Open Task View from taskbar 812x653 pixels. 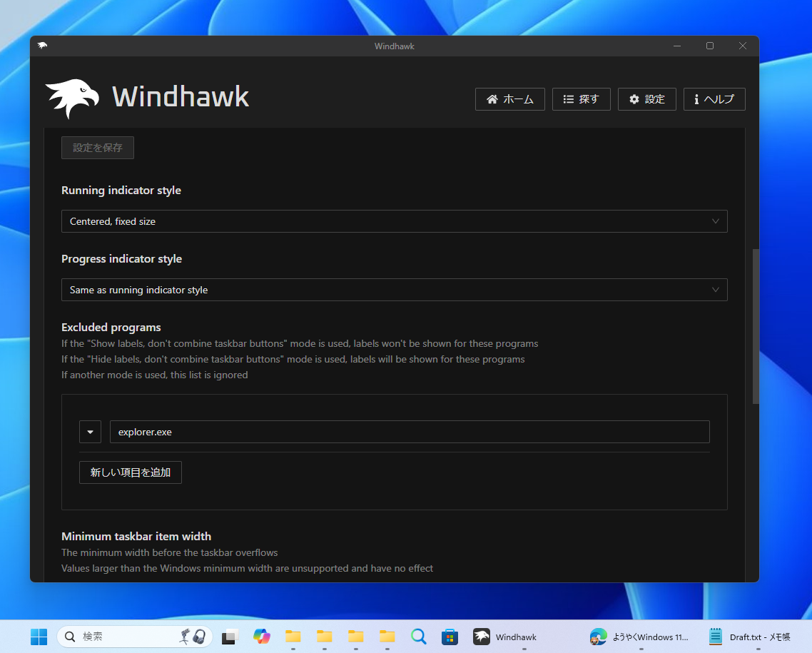(230, 637)
